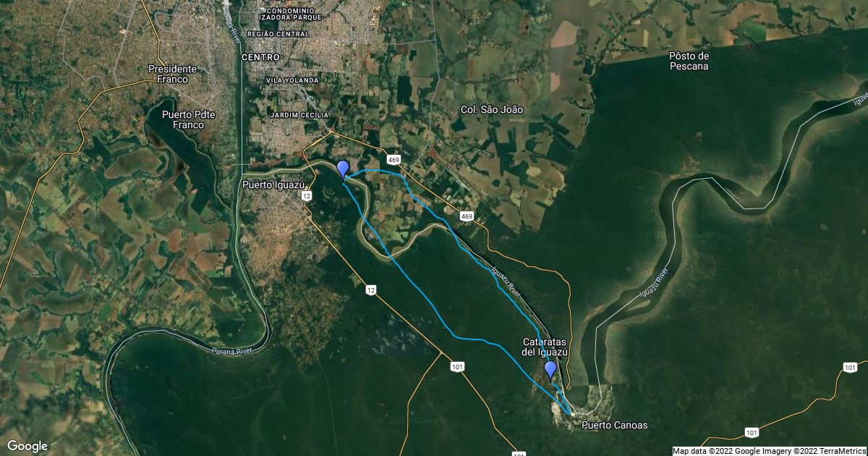The width and height of the screenshot is (868, 456).
Task: Click the Pôsto de Pescana label
Action: 689,61
